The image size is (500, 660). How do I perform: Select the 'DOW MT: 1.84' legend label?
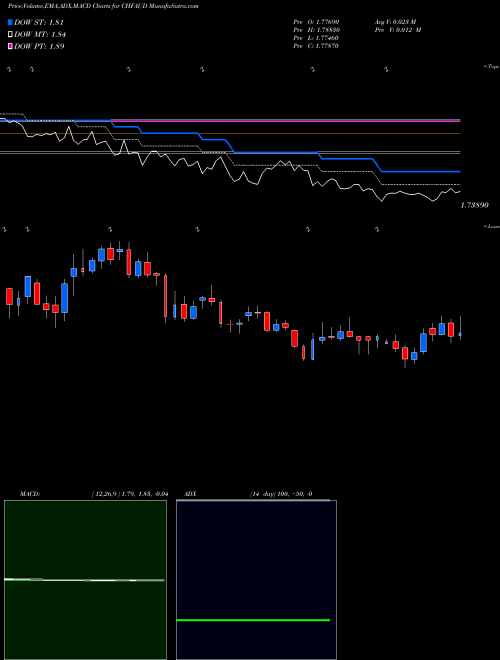pos(40,35)
